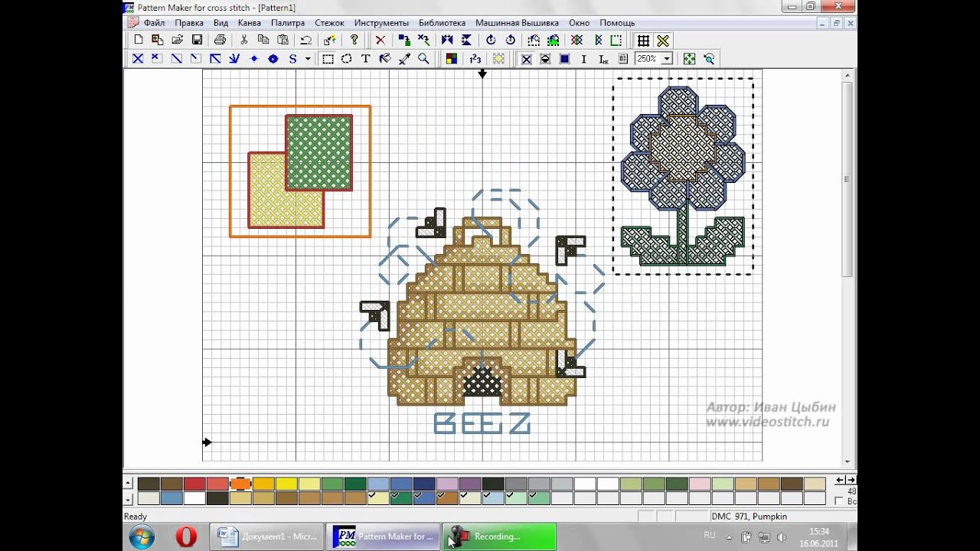Image resolution: width=980 pixels, height=551 pixels.
Task: Create a new pattern with the blank page icon
Action: click(x=139, y=40)
